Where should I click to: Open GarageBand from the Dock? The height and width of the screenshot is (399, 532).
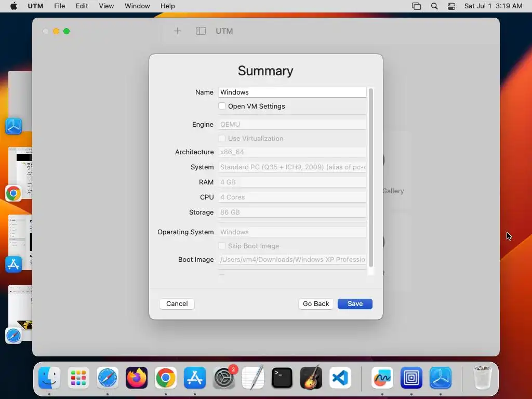click(x=311, y=378)
